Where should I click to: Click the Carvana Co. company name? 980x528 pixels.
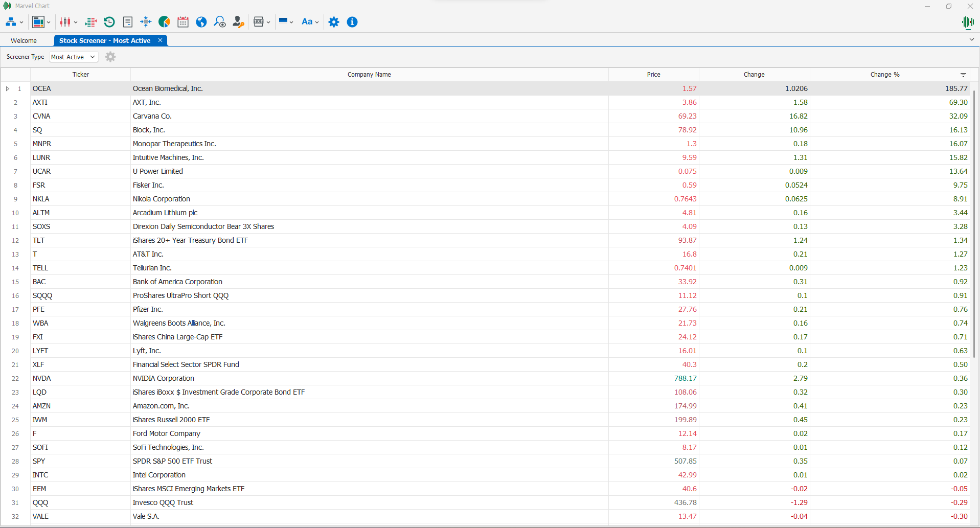pos(152,116)
